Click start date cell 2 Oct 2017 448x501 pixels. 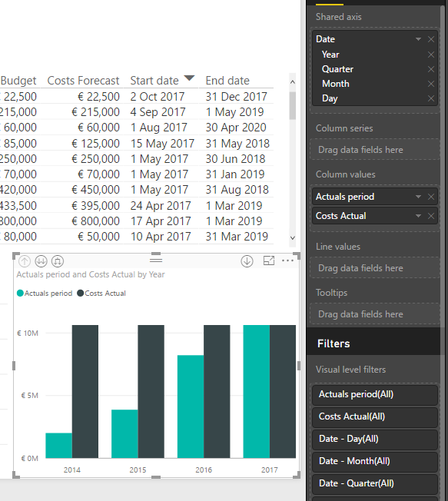158,97
